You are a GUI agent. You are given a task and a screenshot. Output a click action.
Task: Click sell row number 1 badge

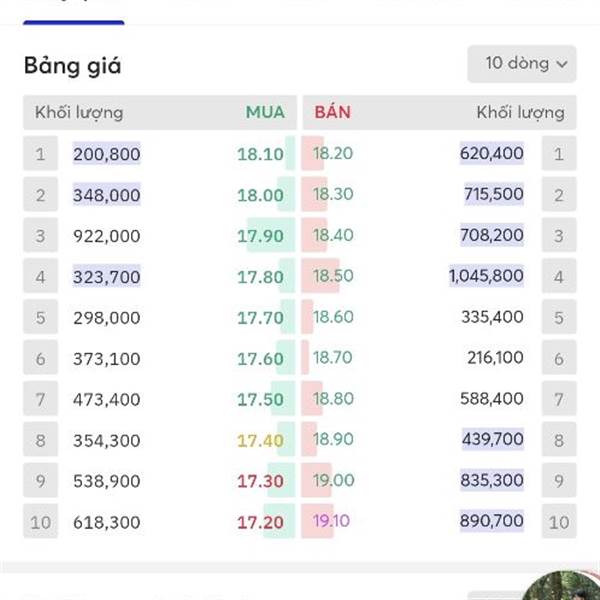(559, 153)
